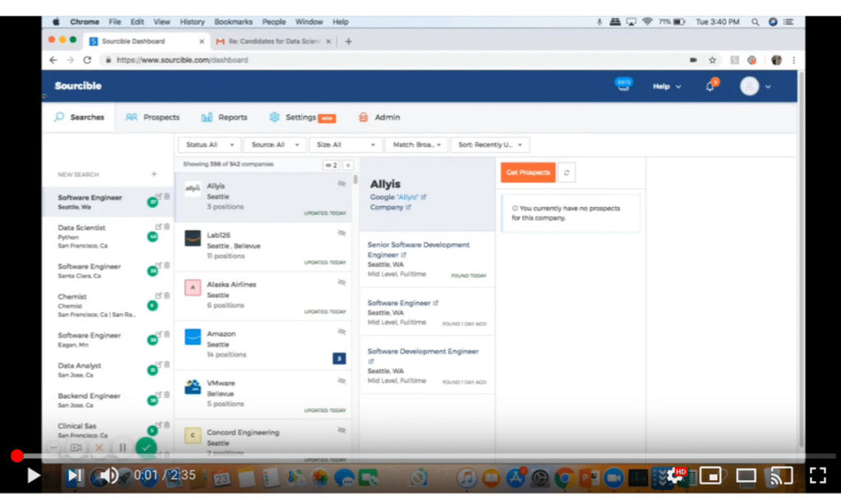Switch to the Gmail Candidates browser tab
Viewport: 841px width, 504px height.
point(273,41)
